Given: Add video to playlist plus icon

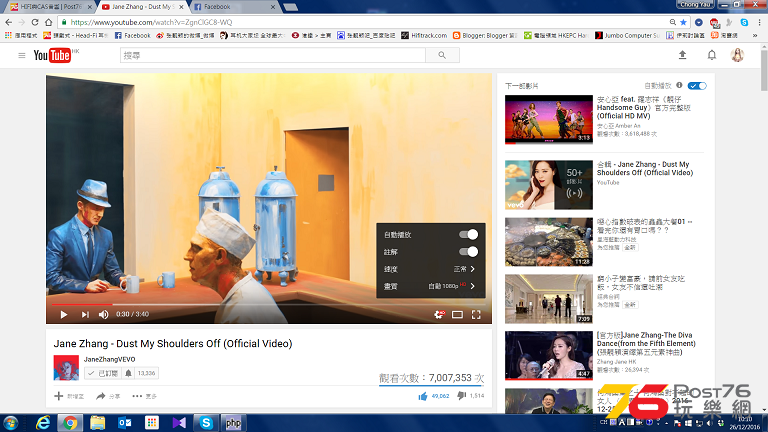Looking at the screenshot, I should [x=58, y=396].
